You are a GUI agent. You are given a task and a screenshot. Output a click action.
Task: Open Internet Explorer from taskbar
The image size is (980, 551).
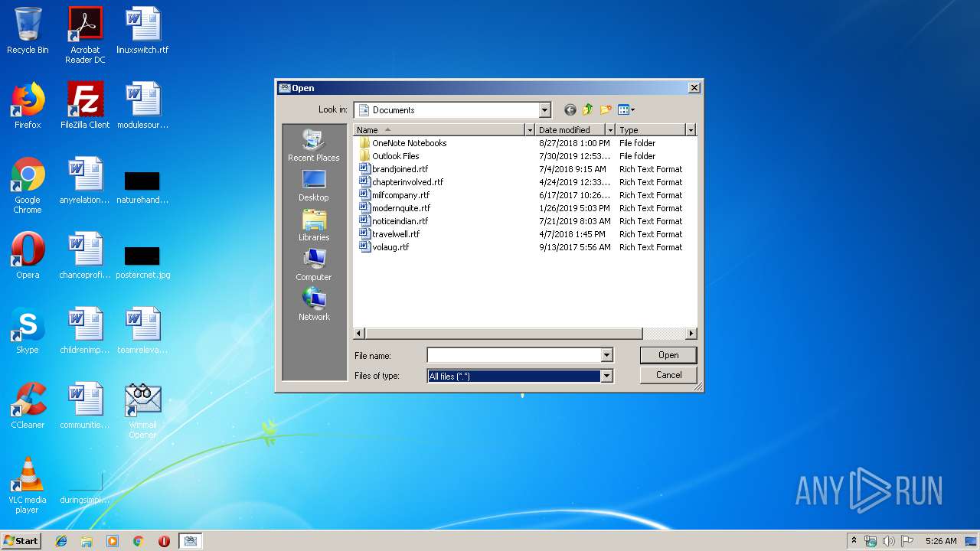(61, 541)
